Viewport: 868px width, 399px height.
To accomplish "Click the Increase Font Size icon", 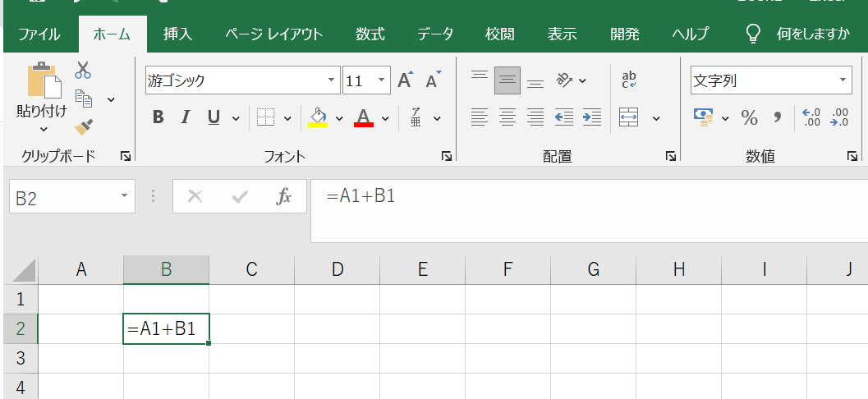I will pyautogui.click(x=405, y=80).
